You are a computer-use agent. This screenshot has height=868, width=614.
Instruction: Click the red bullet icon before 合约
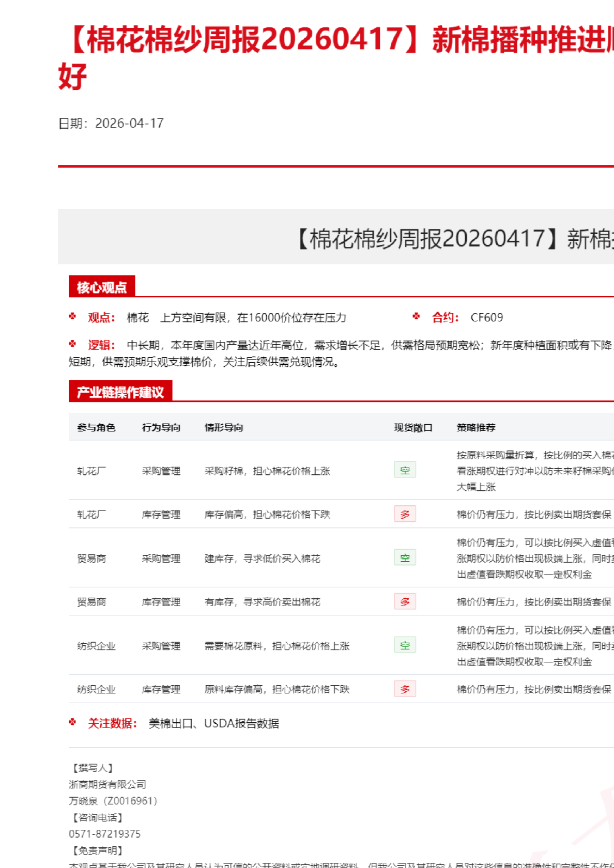[x=416, y=316]
